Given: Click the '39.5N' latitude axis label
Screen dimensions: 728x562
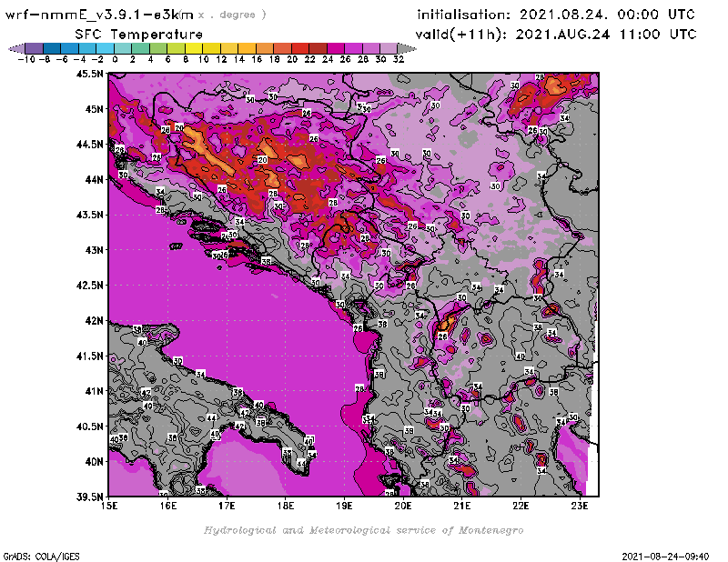Looking at the screenshot, I should (x=89, y=497).
